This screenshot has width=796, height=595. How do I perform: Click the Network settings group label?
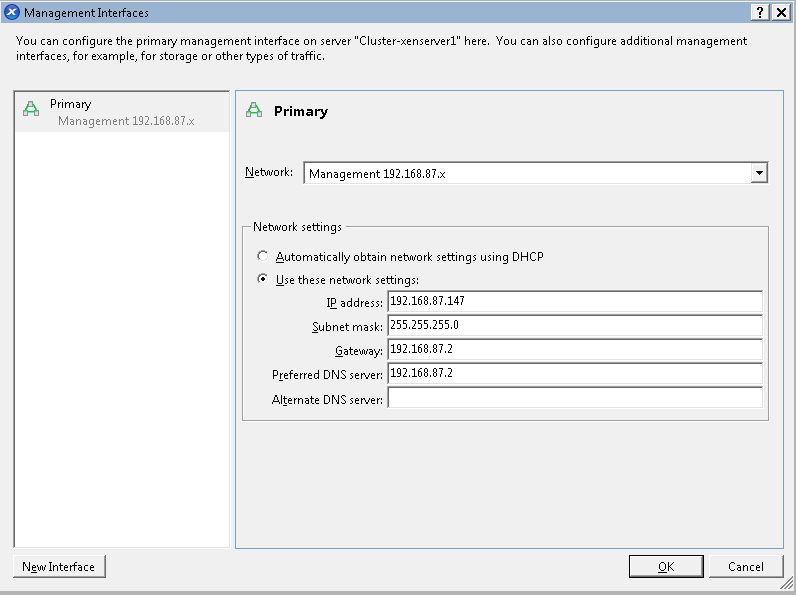point(297,227)
